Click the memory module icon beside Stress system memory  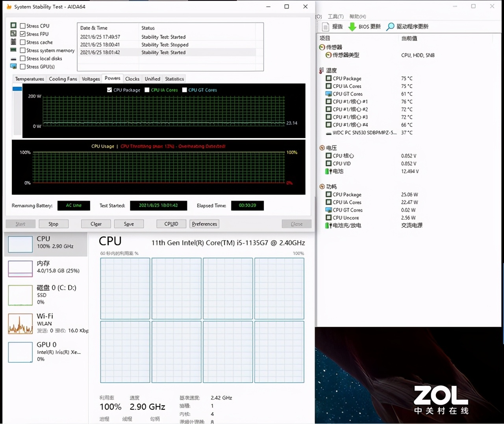tap(13, 50)
